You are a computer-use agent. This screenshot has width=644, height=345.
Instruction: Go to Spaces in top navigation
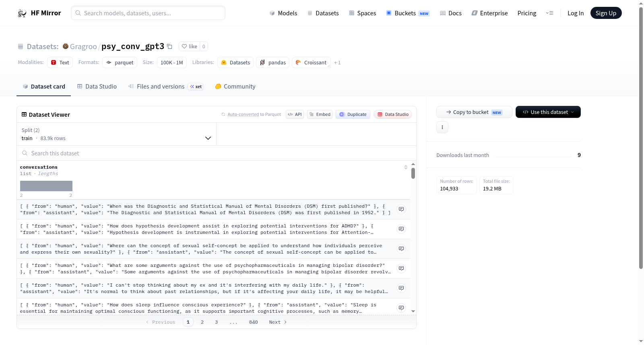pos(362,13)
